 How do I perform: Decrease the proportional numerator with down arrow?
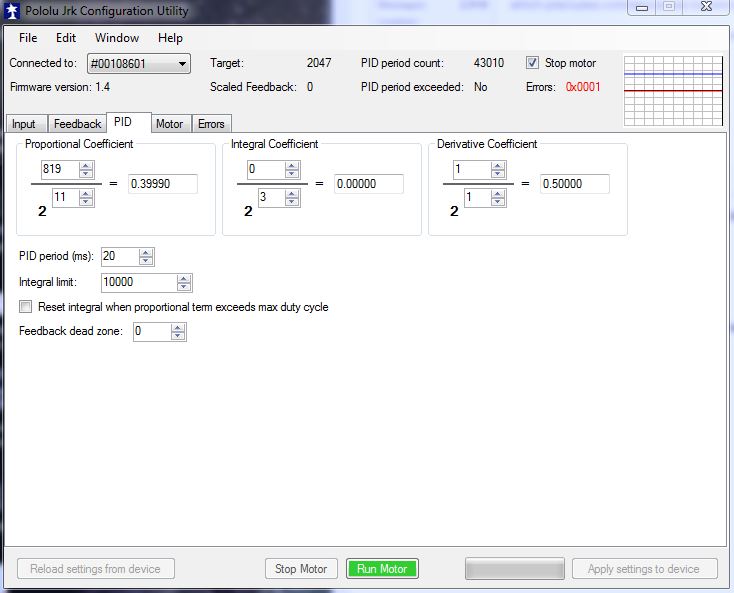click(x=86, y=173)
